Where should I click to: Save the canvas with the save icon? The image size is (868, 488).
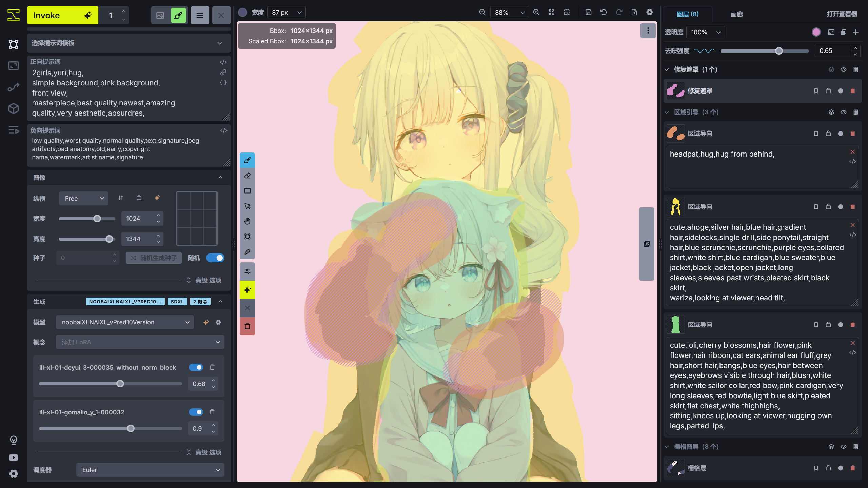click(x=588, y=12)
